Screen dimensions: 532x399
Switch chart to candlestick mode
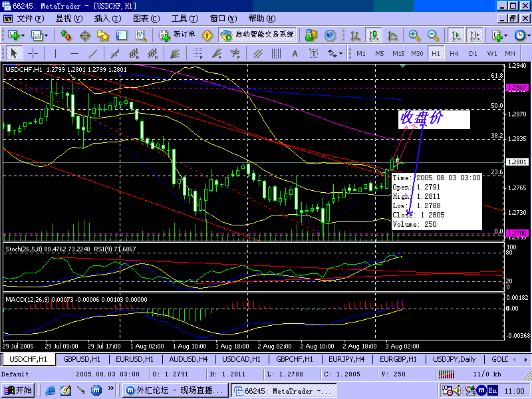click(x=374, y=35)
